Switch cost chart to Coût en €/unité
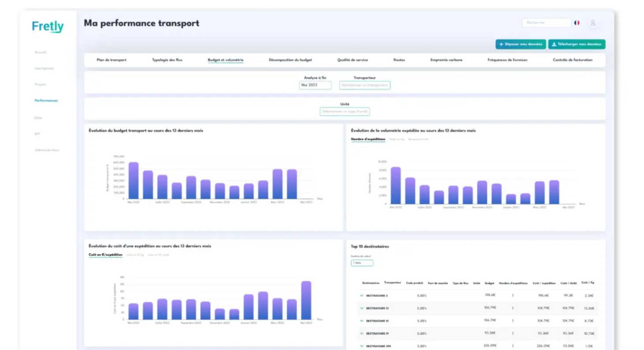 point(158,255)
